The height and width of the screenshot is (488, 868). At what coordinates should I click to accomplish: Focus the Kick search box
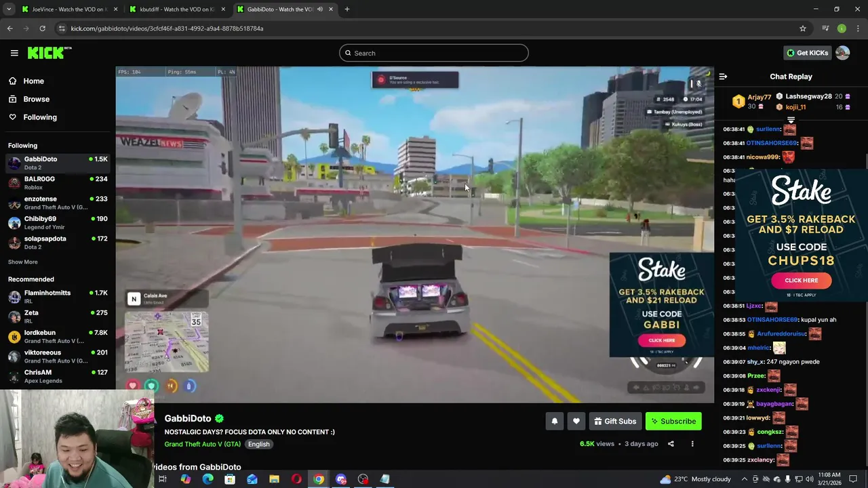click(434, 53)
